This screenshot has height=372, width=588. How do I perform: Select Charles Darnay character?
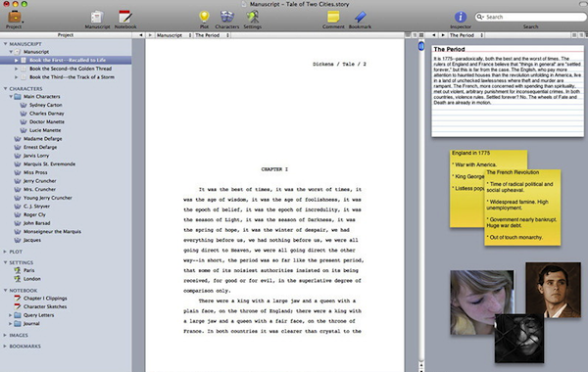click(46, 114)
